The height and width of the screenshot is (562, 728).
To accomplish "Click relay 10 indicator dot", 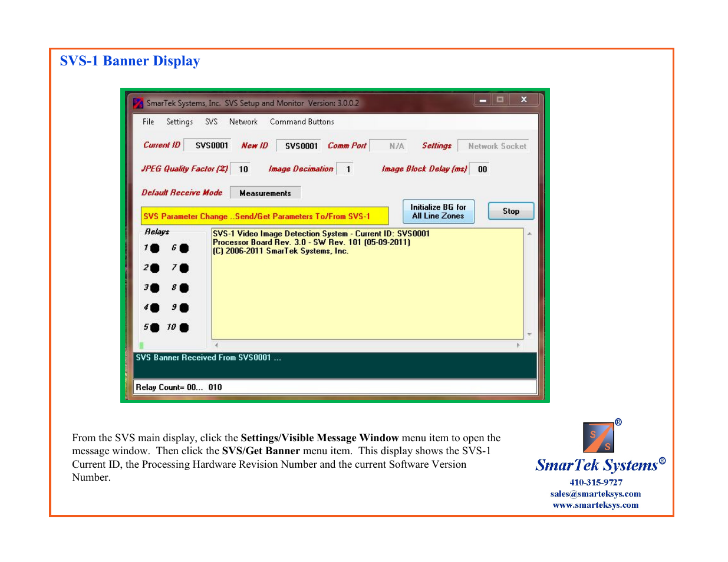I will point(184,328).
